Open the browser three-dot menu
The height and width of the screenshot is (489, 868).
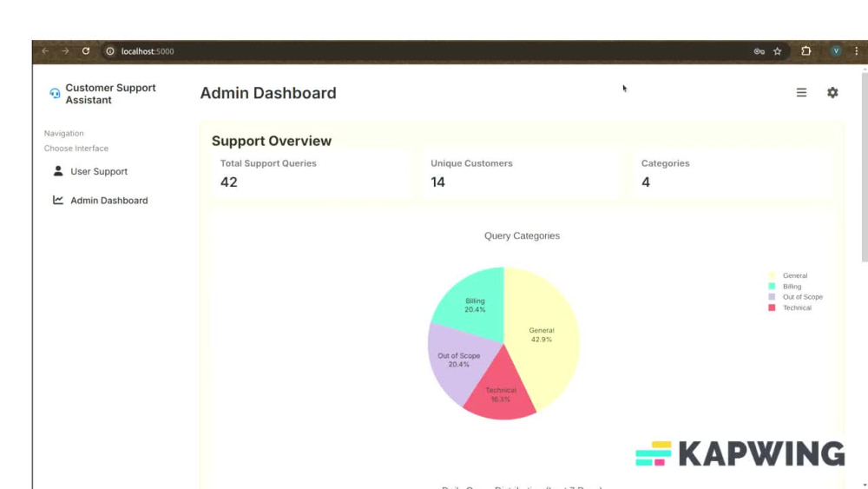click(857, 51)
